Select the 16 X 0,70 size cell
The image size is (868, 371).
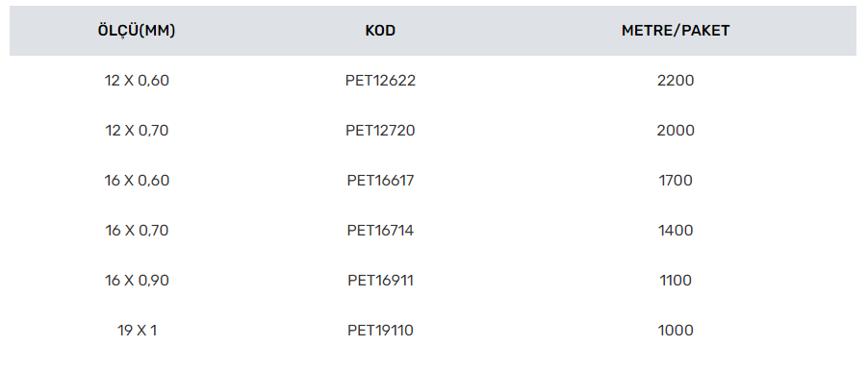137,231
